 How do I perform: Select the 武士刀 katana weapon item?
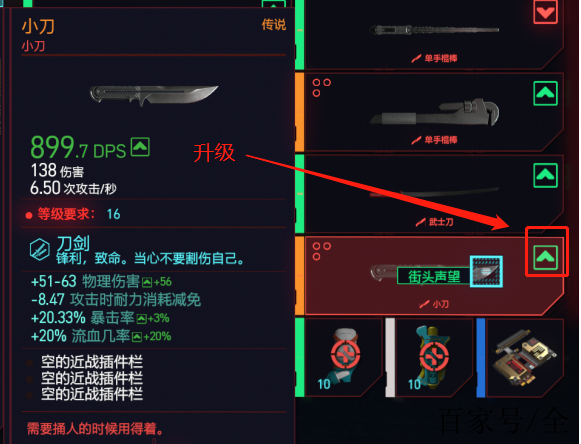coord(434,194)
